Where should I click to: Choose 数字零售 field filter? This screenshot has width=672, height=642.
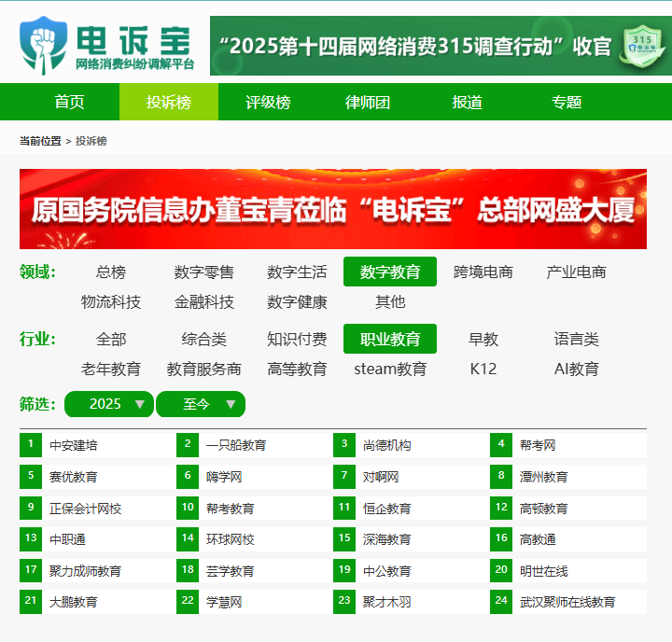[x=203, y=272]
